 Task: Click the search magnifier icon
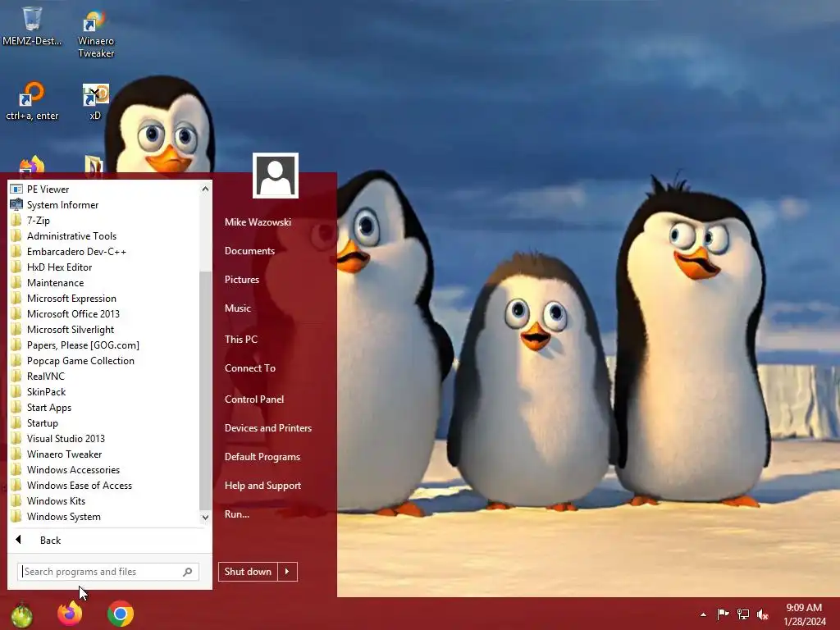pos(188,572)
